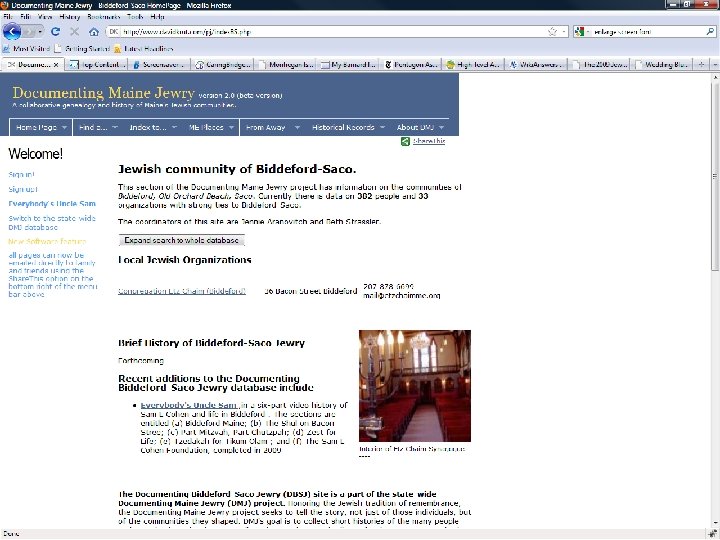The height and width of the screenshot is (540, 720).
Task: Click the Sign up link
Action: tap(22, 189)
